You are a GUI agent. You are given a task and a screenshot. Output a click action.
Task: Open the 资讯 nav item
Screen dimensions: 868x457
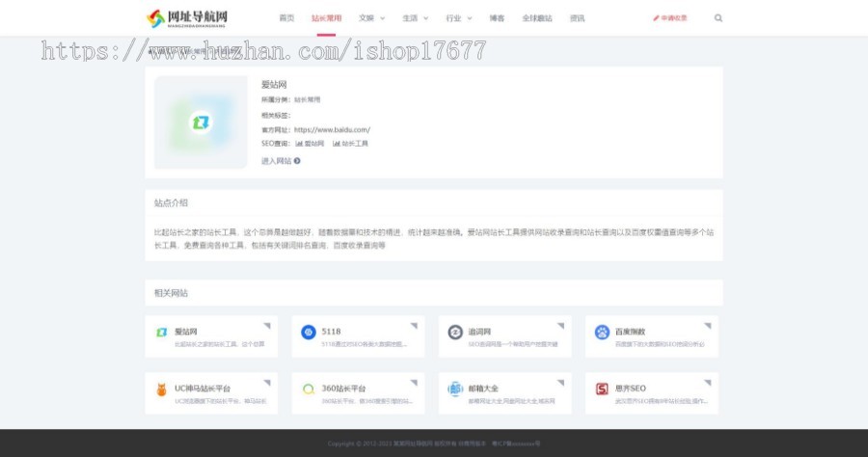(578, 18)
